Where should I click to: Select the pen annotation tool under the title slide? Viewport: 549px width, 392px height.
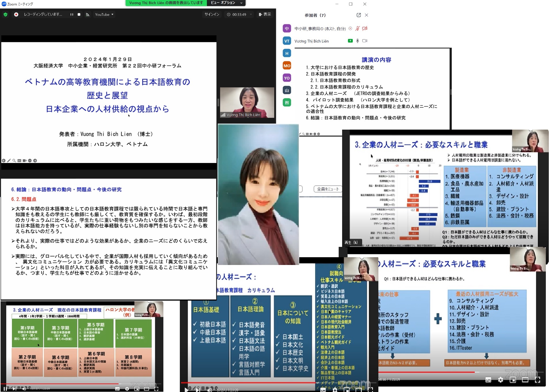point(9,161)
